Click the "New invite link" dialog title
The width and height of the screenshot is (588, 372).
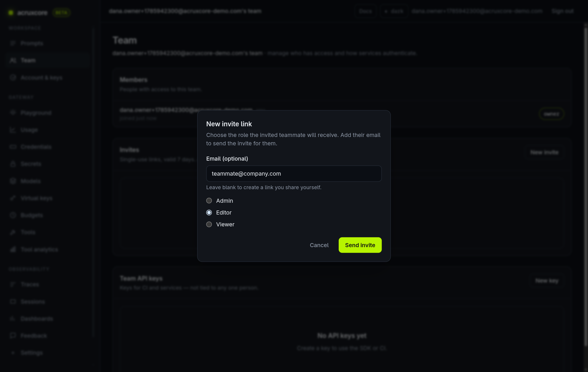[x=229, y=124]
